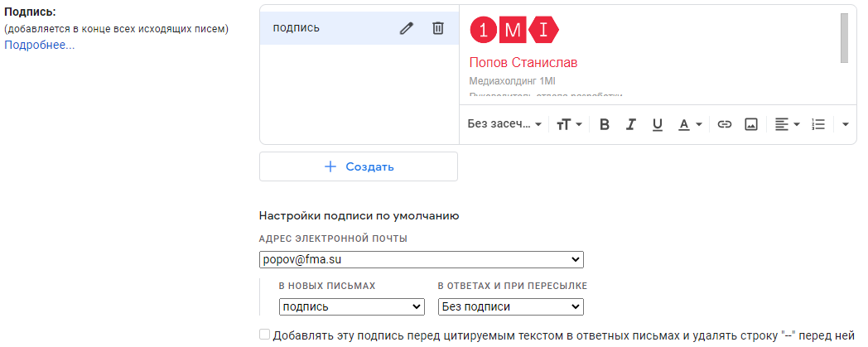
Task: Apply italic formatting in signature editor
Action: 631,124
